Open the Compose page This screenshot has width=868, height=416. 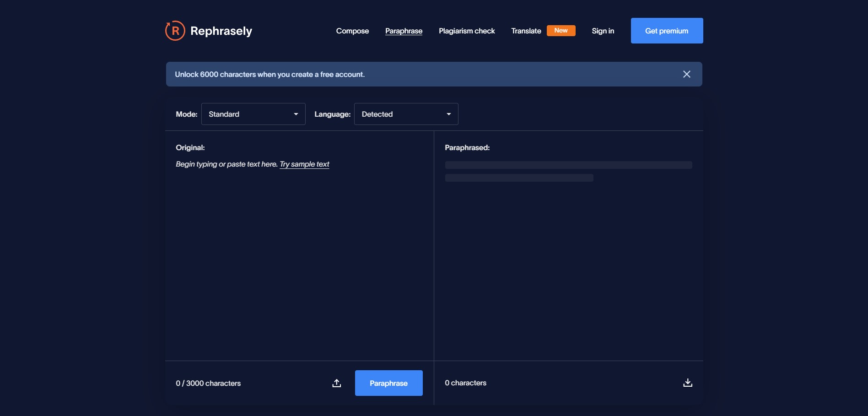[352, 31]
